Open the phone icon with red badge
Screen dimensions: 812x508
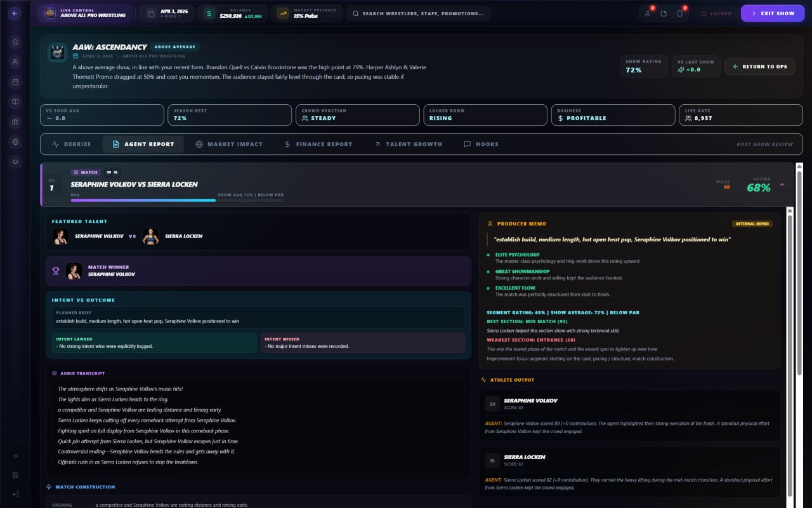680,13
